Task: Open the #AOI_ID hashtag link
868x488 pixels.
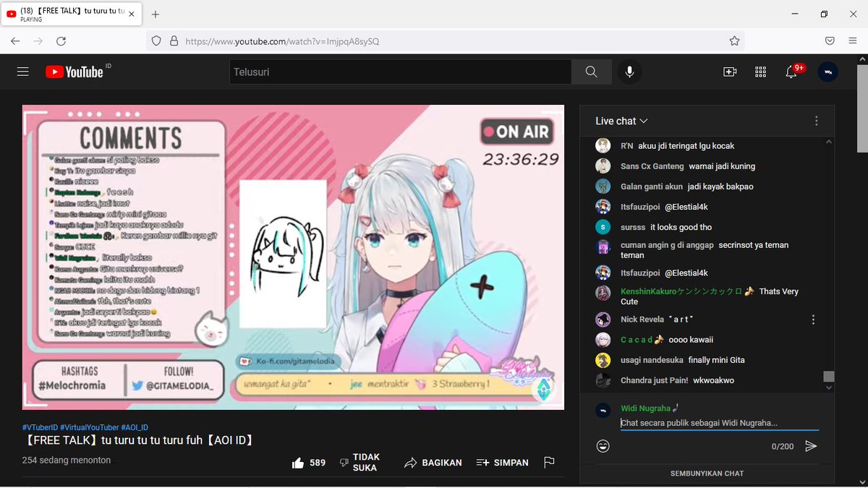Action: pyautogui.click(x=135, y=427)
